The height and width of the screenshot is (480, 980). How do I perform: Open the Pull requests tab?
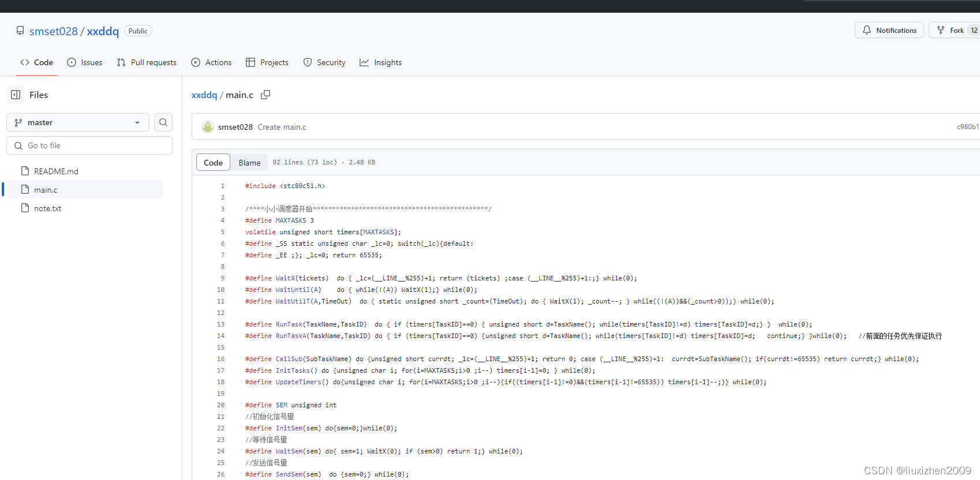pyautogui.click(x=147, y=62)
